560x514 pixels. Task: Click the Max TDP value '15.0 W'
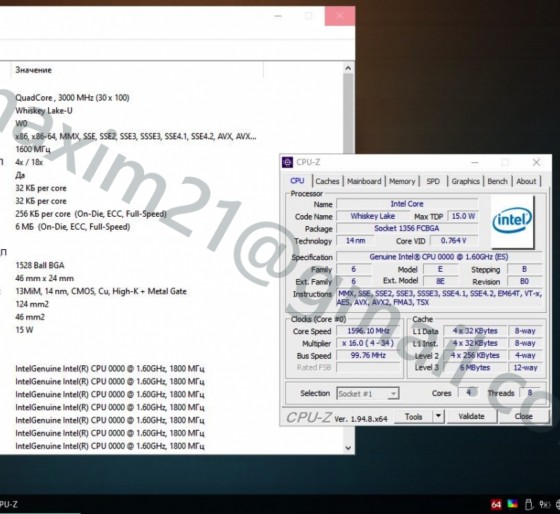pos(463,216)
